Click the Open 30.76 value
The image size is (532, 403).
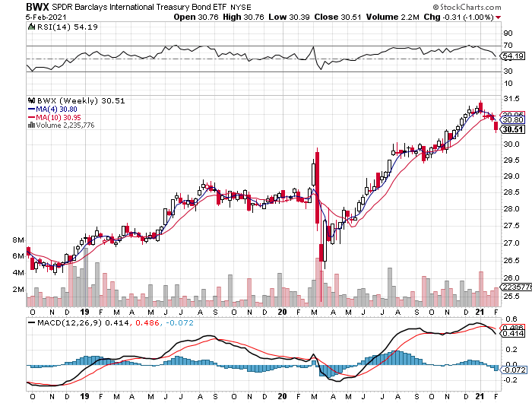(x=196, y=17)
